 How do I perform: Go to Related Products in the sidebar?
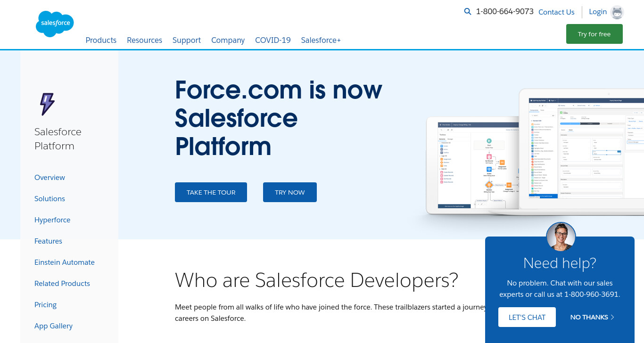coord(62,284)
